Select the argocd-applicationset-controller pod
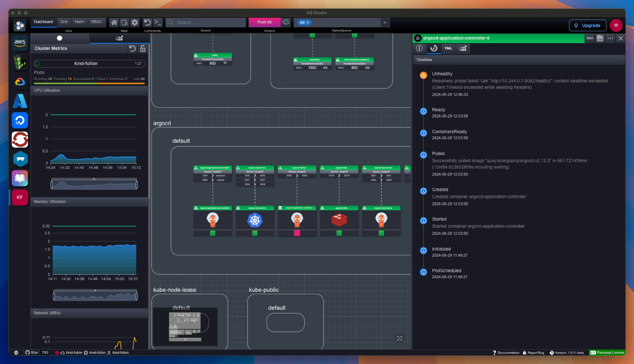Image resolution: width=634 pixels, height=364 pixels. click(213, 221)
